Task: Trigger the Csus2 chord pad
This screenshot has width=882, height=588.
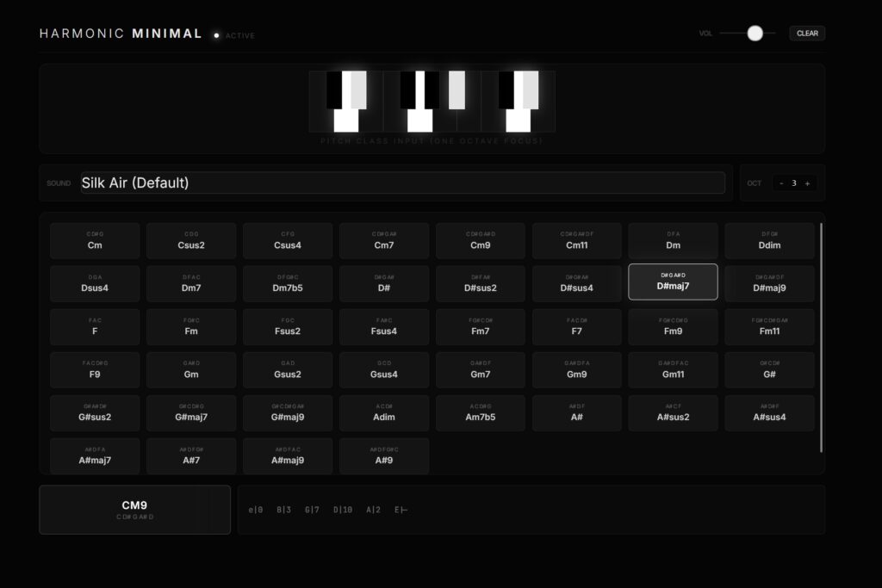Action: click(191, 241)
